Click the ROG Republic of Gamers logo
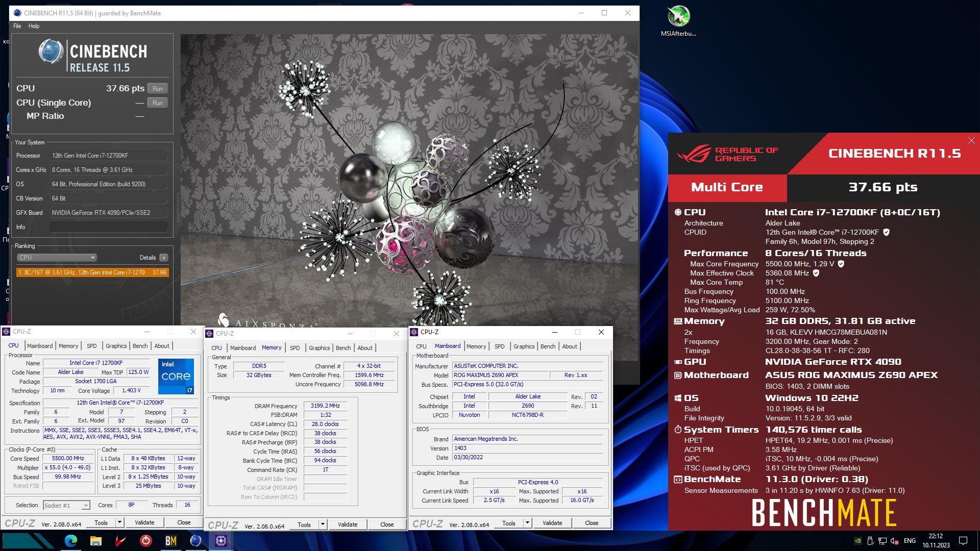The image size is (980, 551). coord(728,154)
